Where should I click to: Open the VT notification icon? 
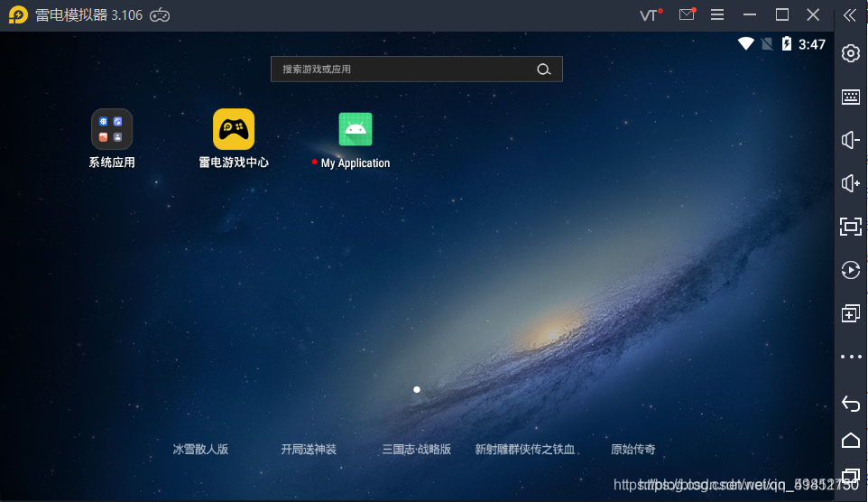point(651,15)
